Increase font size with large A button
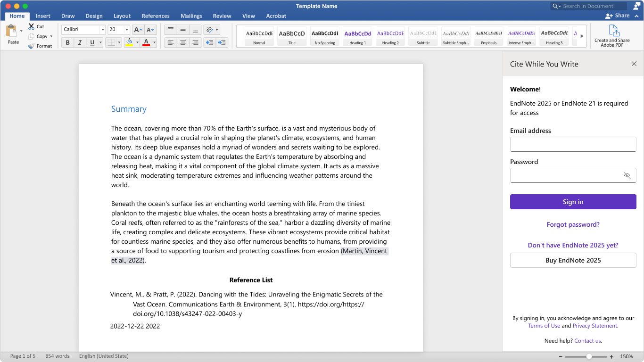644x362 pixels. point(138,30)
